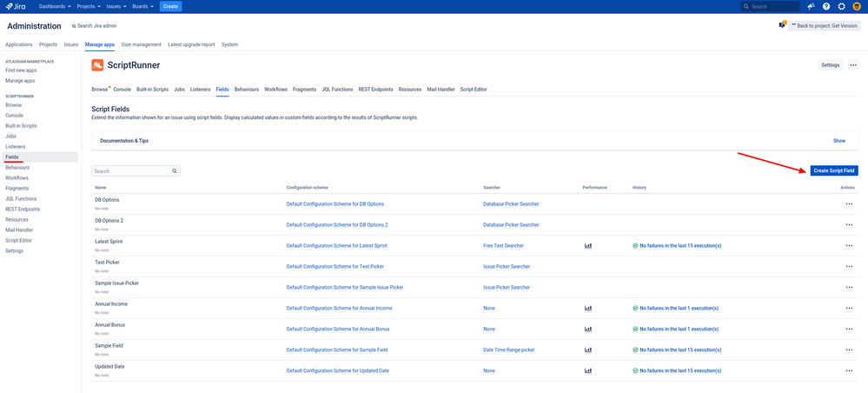
Task: Open performance chart for Sample Field
Action: coord(588,350)
